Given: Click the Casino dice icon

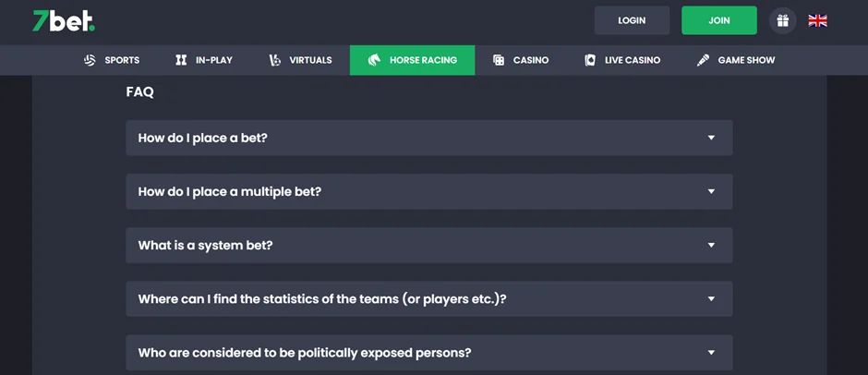Looking at the screenshot, I should click(x=499, y=60).
